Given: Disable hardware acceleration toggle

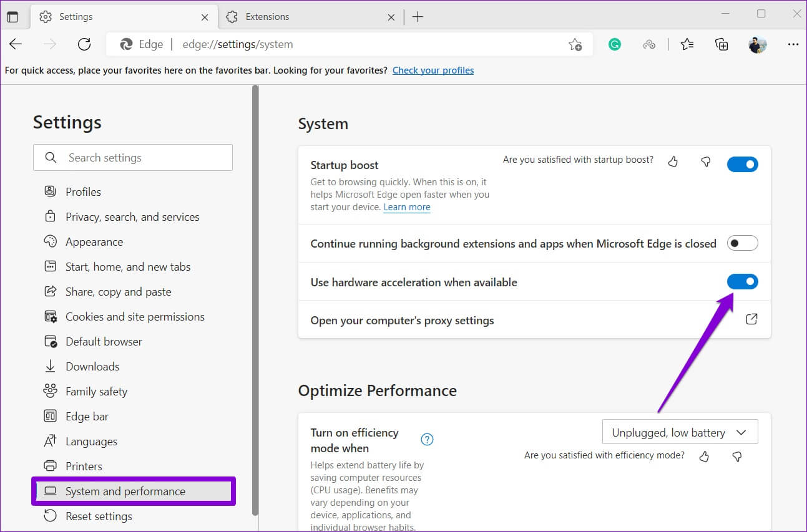Looking at the screenshot, I should click(743, 282).
